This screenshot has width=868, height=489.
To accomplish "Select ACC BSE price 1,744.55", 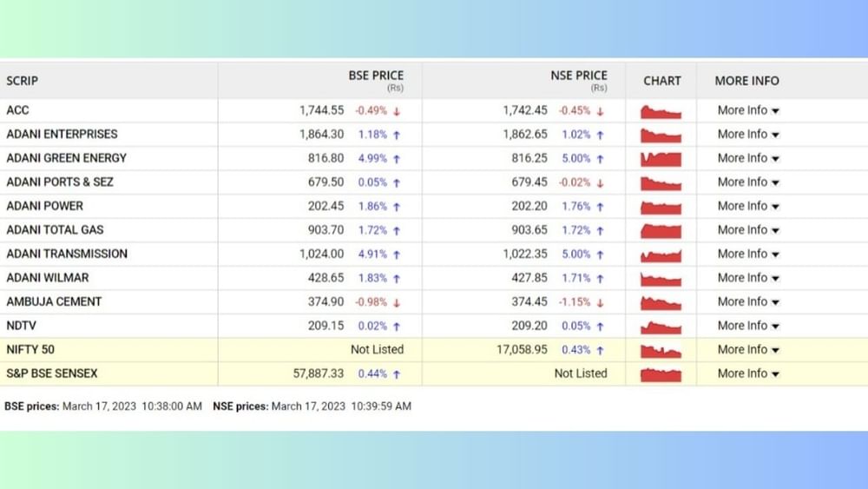I will pyautogui.click(x=322, y=110).
